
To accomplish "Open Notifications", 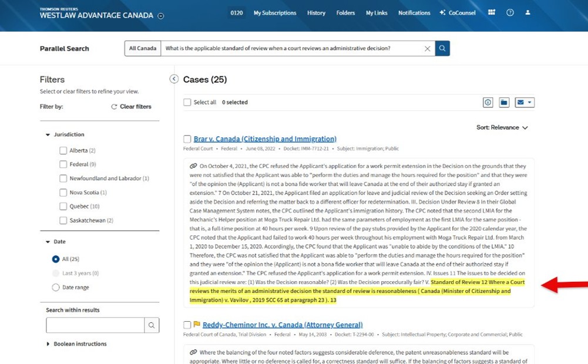I will (x=414, y=13).
